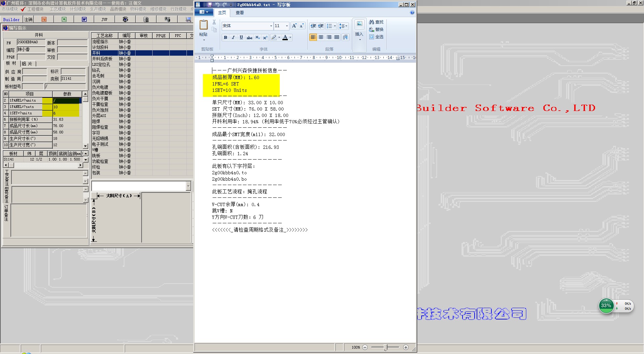Open the 工艺模块 menu
This screenshot has width=644, height=354.
(x=58, y=9)
